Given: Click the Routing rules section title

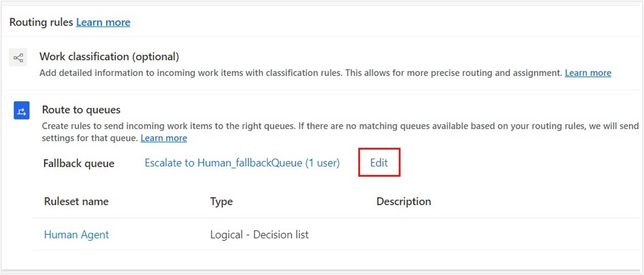Looking at the screenshot, I should point(41,22).
